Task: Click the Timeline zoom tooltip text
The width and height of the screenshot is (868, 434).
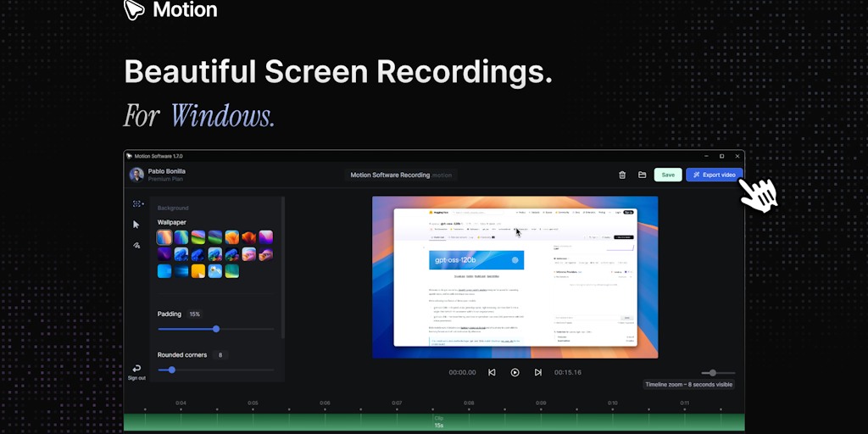Action: pyautogui.click(x=688, y=384)
